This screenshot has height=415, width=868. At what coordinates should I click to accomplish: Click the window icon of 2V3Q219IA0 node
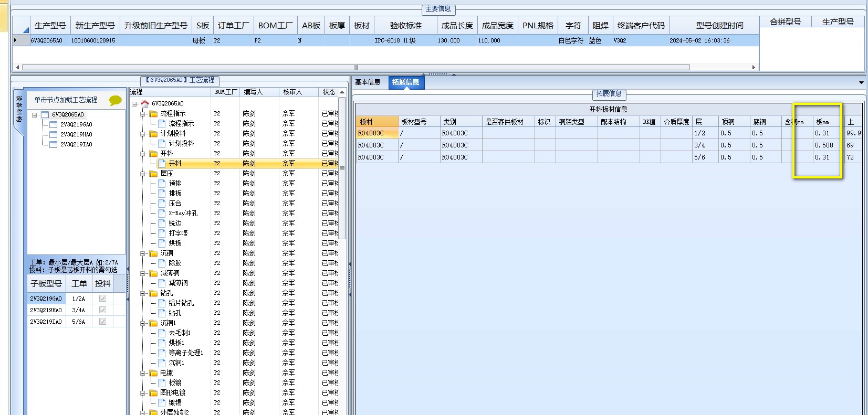click(53, 144)
